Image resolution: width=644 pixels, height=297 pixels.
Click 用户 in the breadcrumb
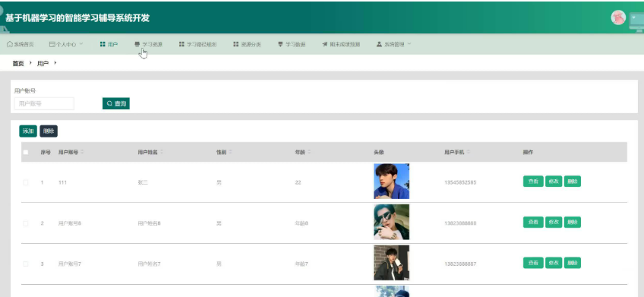pos(43,64)
